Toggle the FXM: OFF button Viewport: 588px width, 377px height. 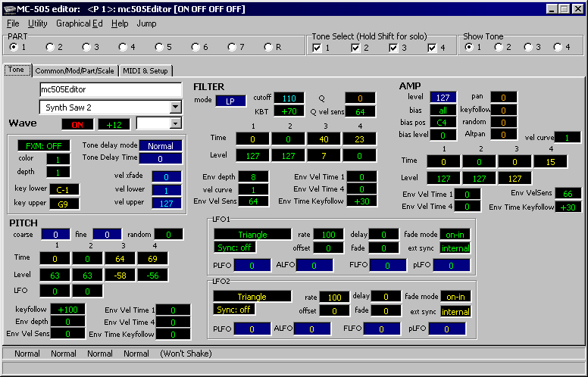click(x=44, y=146)
